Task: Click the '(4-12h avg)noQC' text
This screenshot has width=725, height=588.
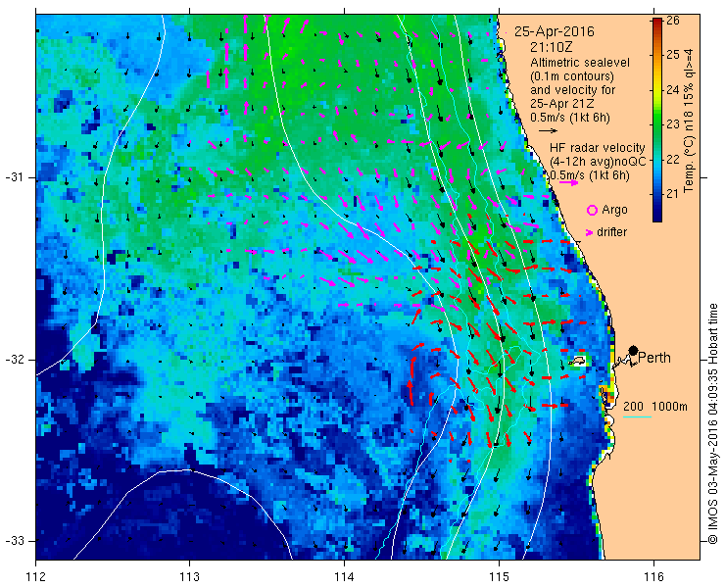Action: 598,162
